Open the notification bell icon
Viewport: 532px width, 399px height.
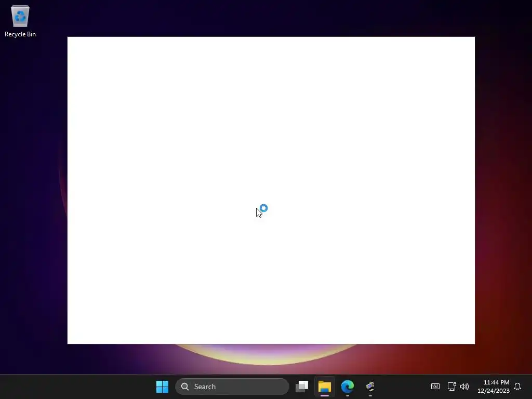click(x=517, y=387)
